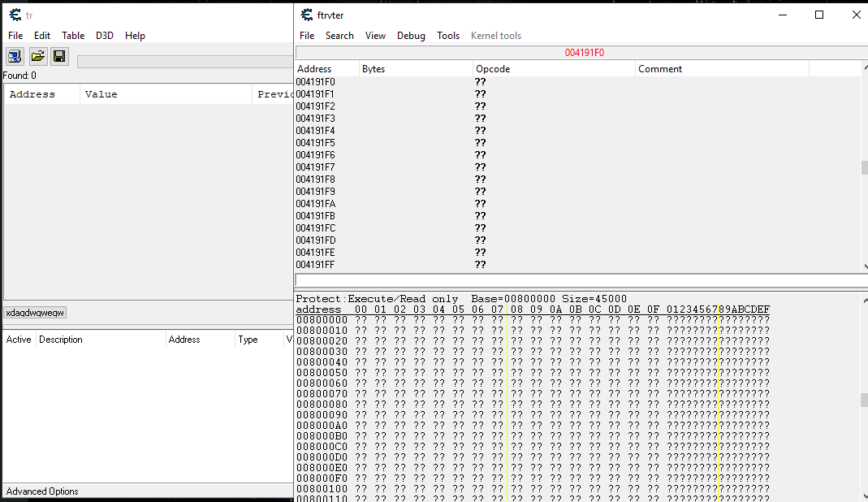Click Address column header in cheat table

[200, 340]
